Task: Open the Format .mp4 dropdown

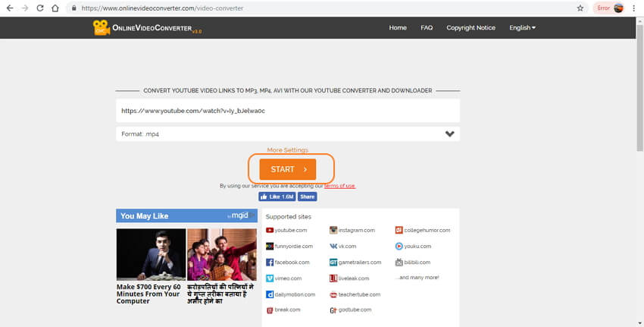Action: (287, 134)
